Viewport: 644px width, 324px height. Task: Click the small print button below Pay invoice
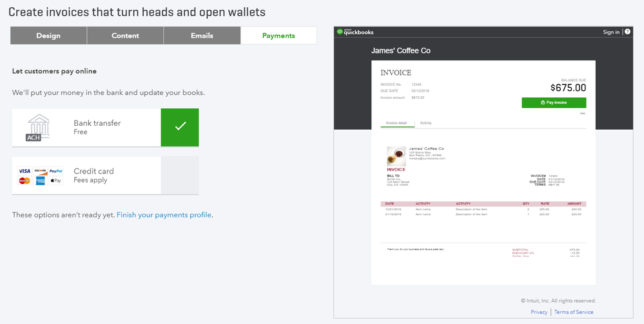tap(582, 113)
